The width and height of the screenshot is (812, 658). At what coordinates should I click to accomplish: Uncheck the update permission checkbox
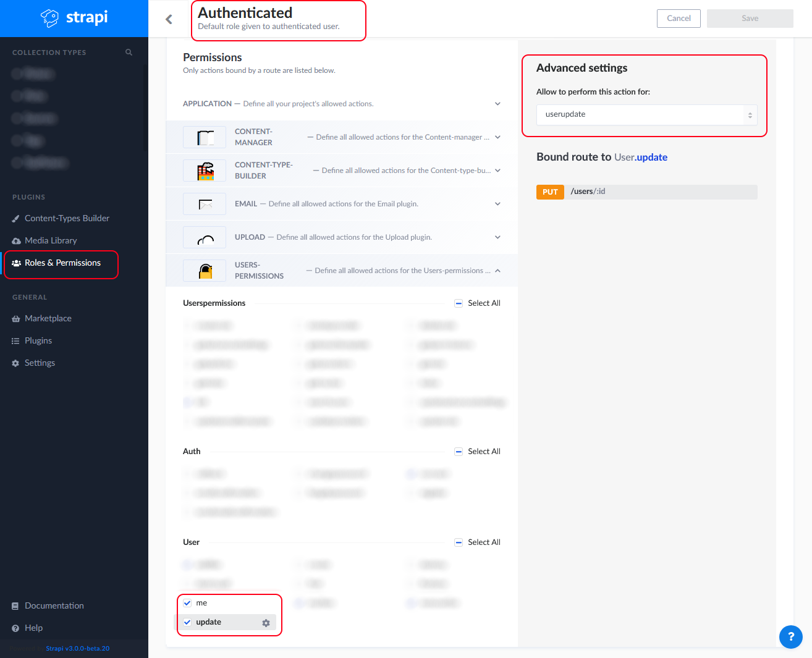187,622
